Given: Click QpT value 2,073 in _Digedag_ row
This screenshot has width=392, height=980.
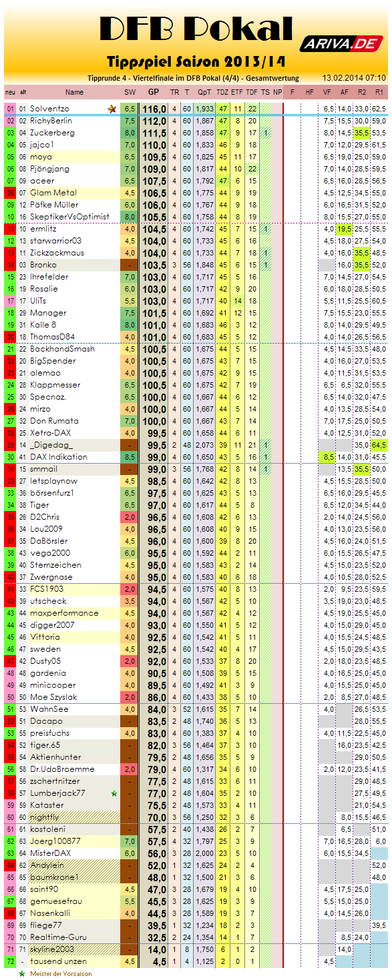Looking at the screenshot, I should pos(206,445).
